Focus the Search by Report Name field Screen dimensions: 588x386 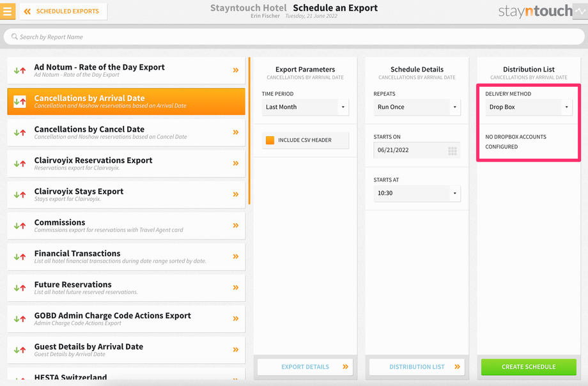click(x=294, y=37)
